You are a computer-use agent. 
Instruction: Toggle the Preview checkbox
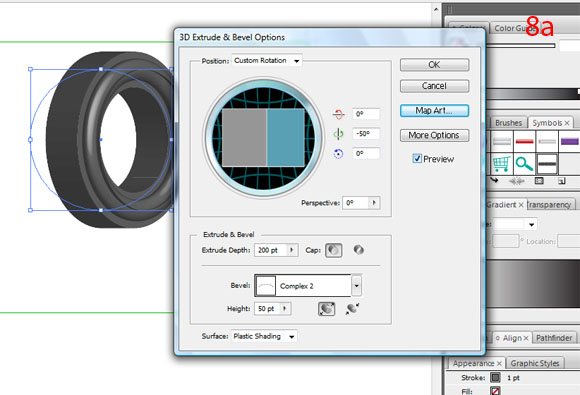(417, 159)
